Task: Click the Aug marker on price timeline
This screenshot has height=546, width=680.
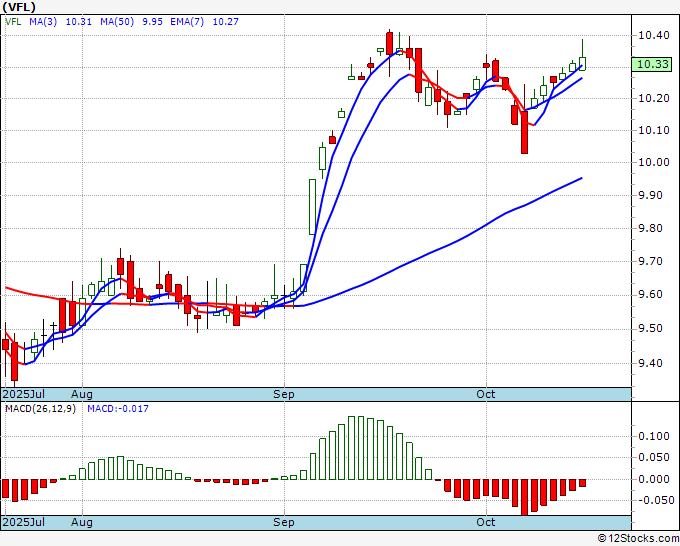Action: pos(82,394)
